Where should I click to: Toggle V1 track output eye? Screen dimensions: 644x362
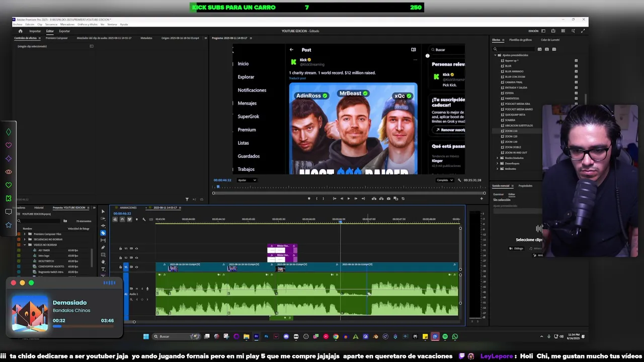pos(136,267)
